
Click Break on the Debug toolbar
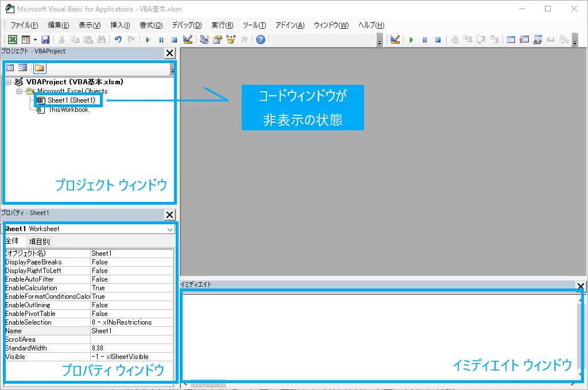pos(424,40)
